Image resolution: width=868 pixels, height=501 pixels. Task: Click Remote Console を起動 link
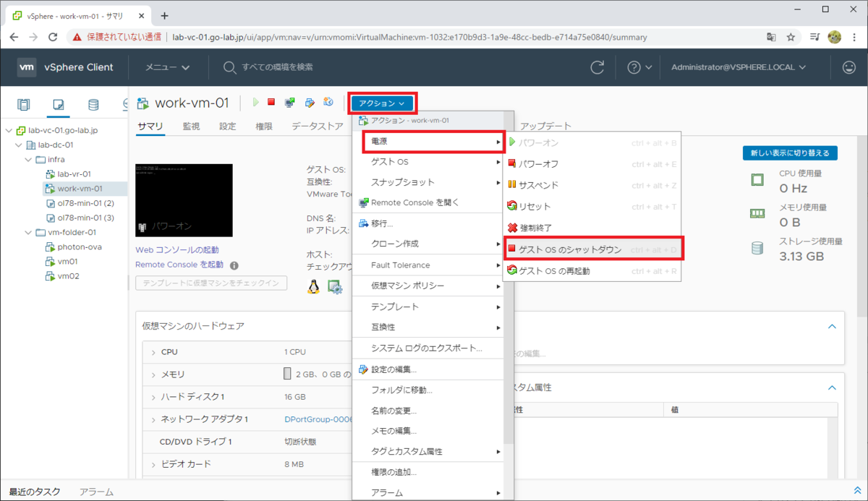(179, 265)
